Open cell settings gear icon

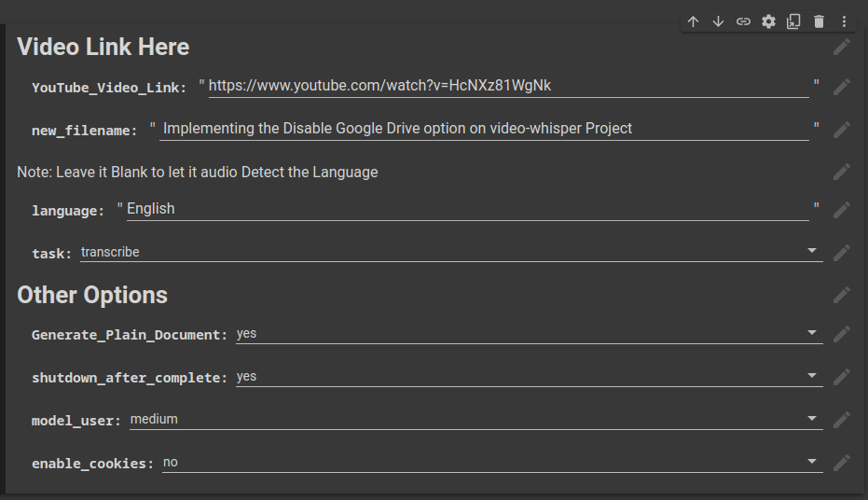click(x=768, y=21)
